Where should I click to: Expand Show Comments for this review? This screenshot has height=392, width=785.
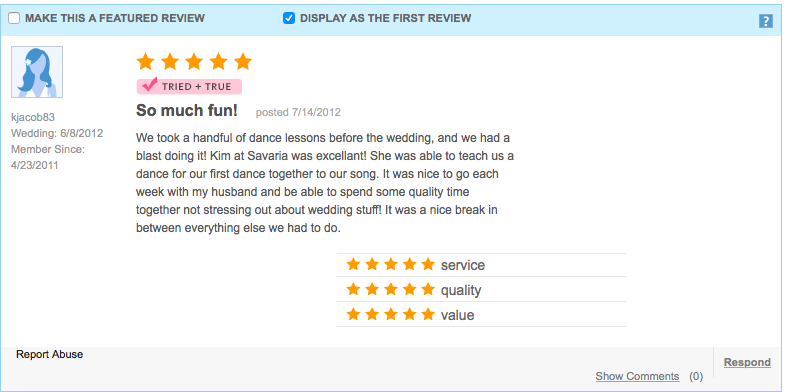[x=637, y=376]
